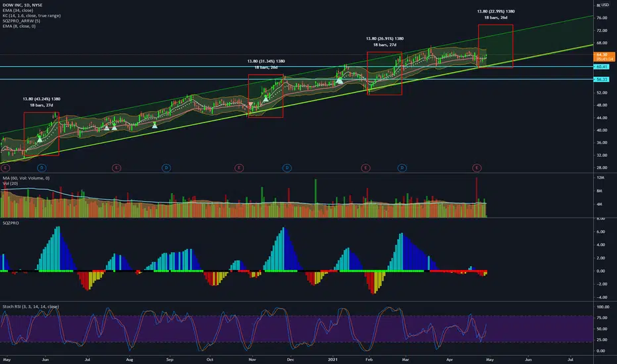Image resolution: width=617 pixels, height=364 pixels.
Task: Select the MA (60, Vol: Volume, 0) legend
Action: tap(26, 178)
